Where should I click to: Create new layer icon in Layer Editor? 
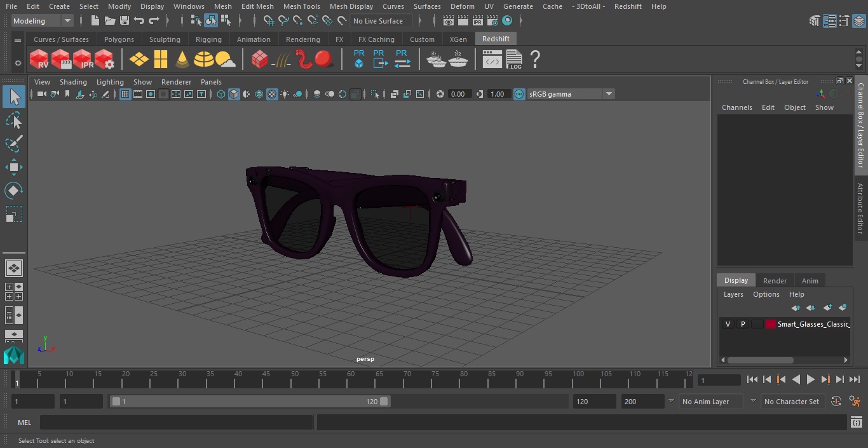click(827, 308)
